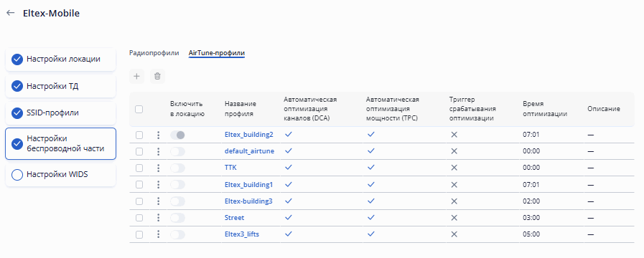Add a new AirTune profile with plus icon
Viewport: 644px width, 258px height.
click(x=136, y=76)
